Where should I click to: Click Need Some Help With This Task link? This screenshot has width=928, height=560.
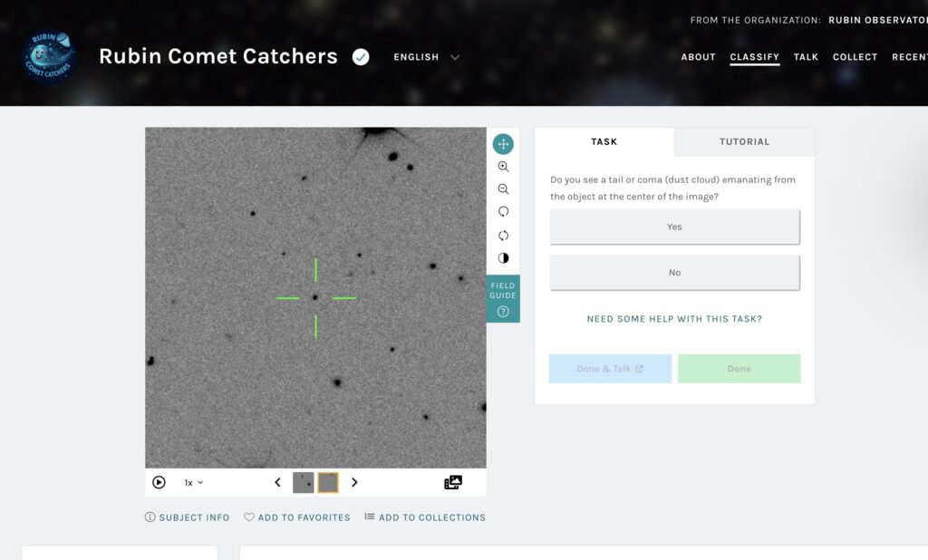point(674,319)
